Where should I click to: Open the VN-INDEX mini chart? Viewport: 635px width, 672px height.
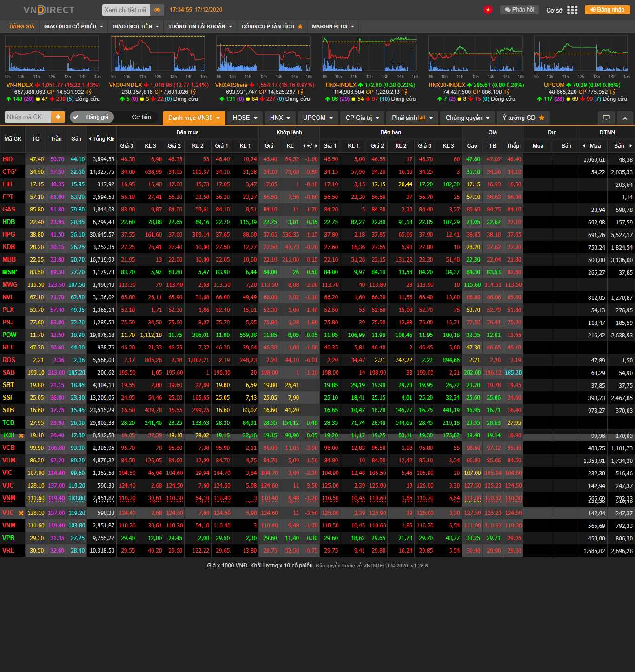[52, 55]
